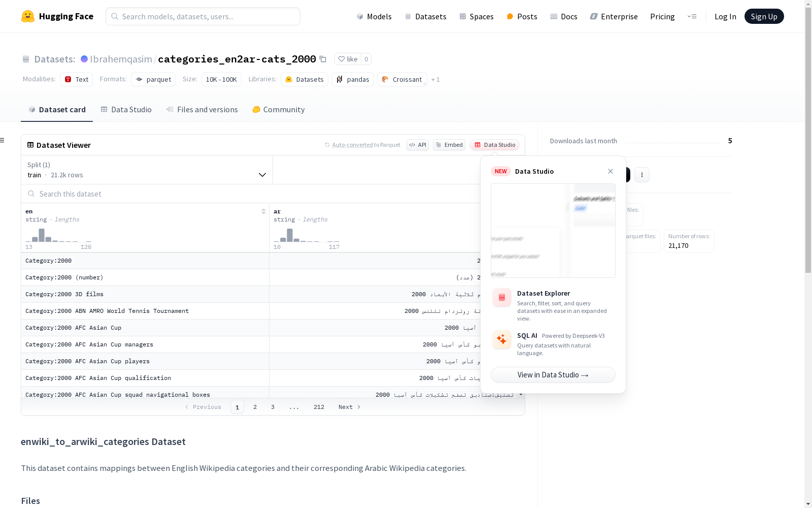Click the Previous page button
The width and height of the screenshot is (812, 508).
pyautogui.click(x=203, y=407)
